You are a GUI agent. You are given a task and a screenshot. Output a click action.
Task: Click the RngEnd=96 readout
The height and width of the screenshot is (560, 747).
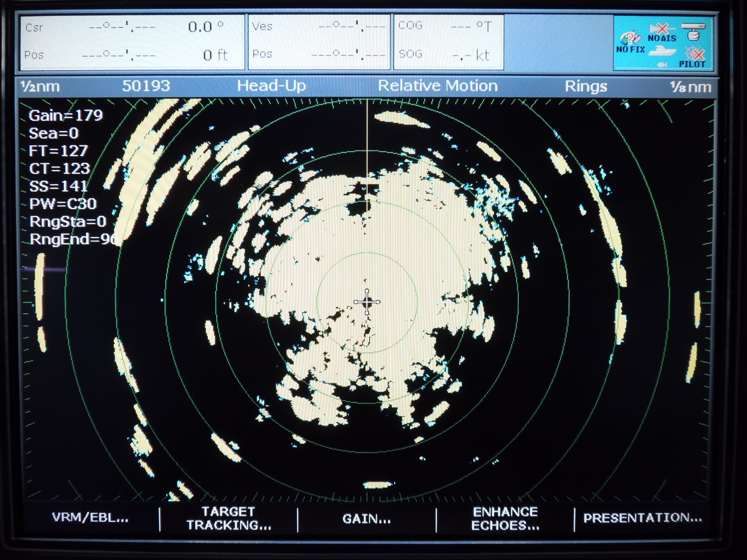74,239
